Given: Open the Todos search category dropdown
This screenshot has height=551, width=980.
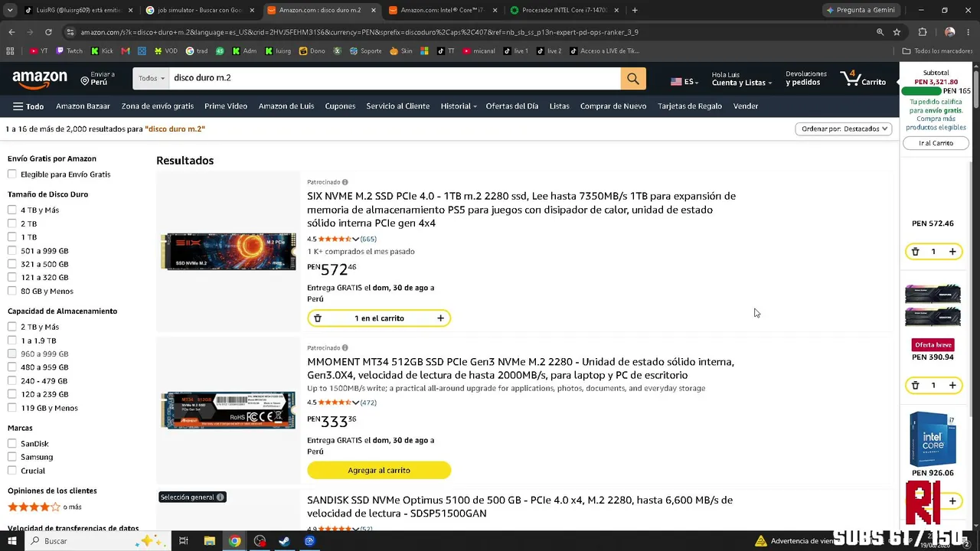Looking at the screenshot, I should click(151, 78).
